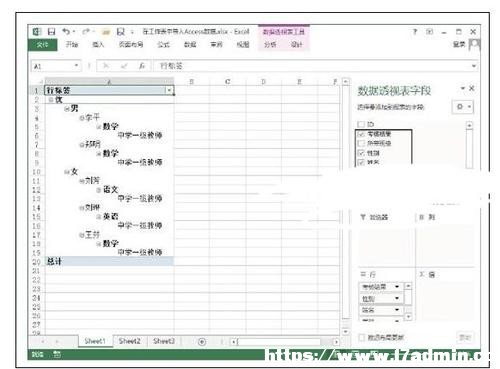This screenshot has height=369, width=500.
Task: Tick the unchecked field between 考核结果 and 性别
Action: [x=361, y=143]
